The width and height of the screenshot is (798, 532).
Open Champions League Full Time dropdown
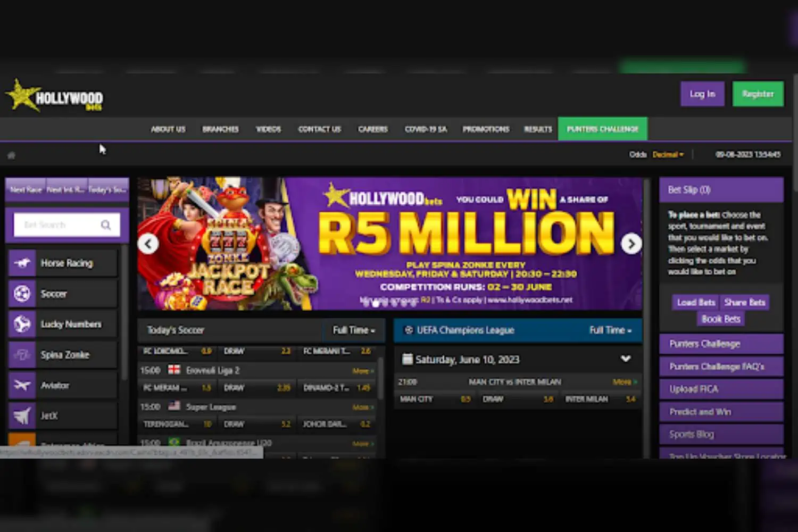point(610,330)
